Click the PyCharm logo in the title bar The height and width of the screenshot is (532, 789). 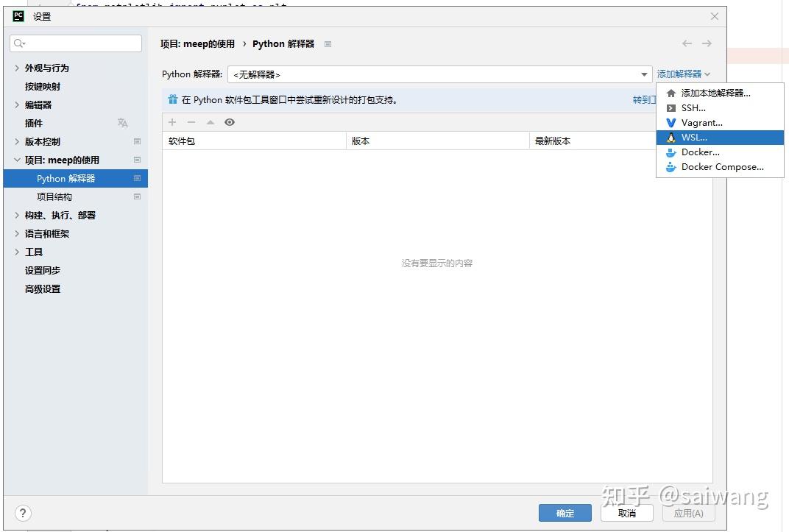pos(17,15)
